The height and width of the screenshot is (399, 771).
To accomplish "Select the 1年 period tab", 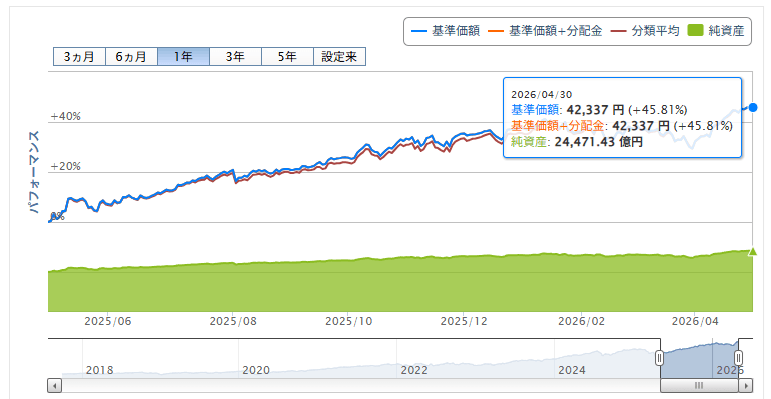I will coord(183,57).
